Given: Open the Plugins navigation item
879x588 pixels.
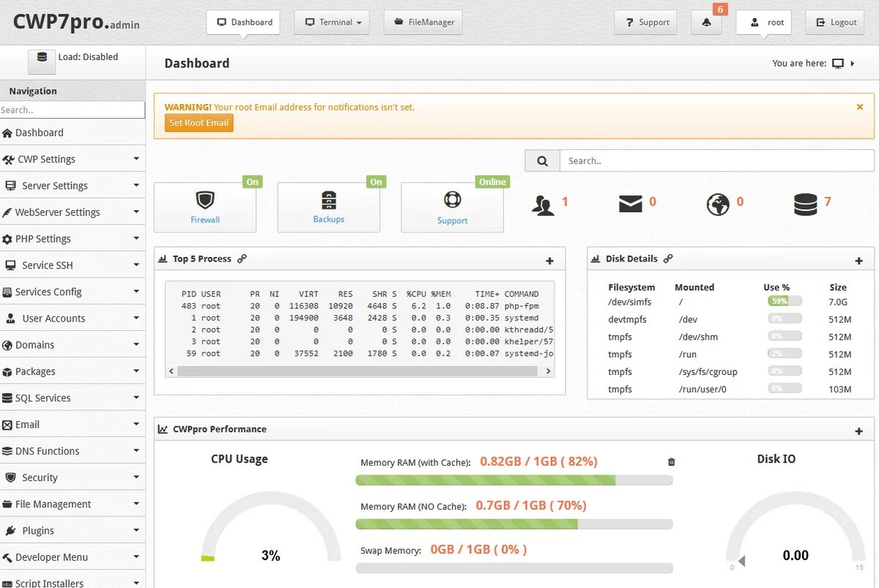Looking at the screenshot, I should point(73,530).
